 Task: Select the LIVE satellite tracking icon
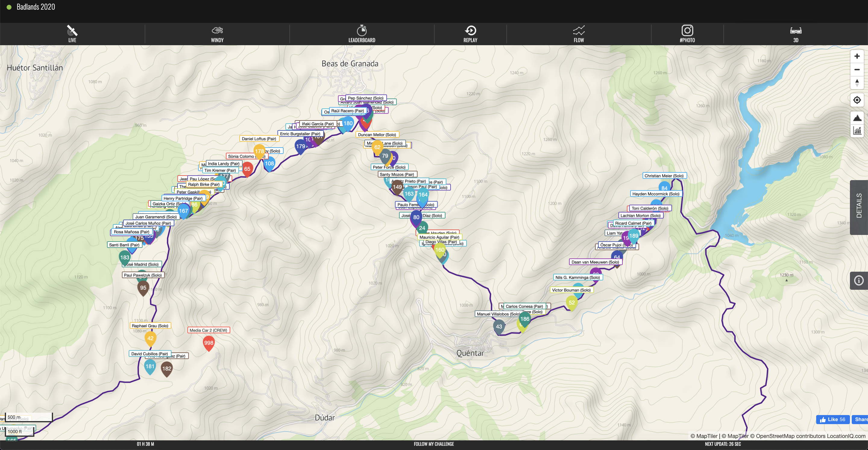point(72,34)
